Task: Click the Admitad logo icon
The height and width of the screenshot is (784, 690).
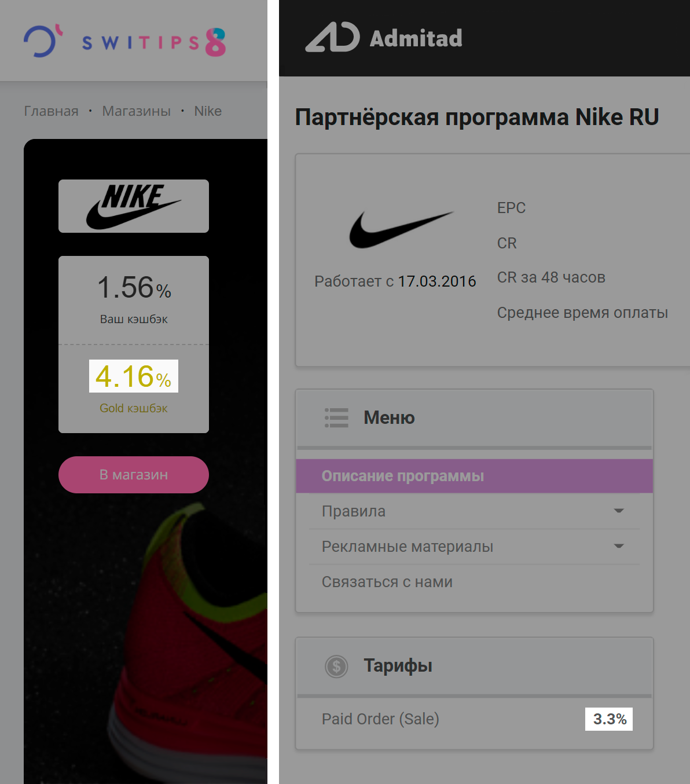Action: (x=332, y=37)
